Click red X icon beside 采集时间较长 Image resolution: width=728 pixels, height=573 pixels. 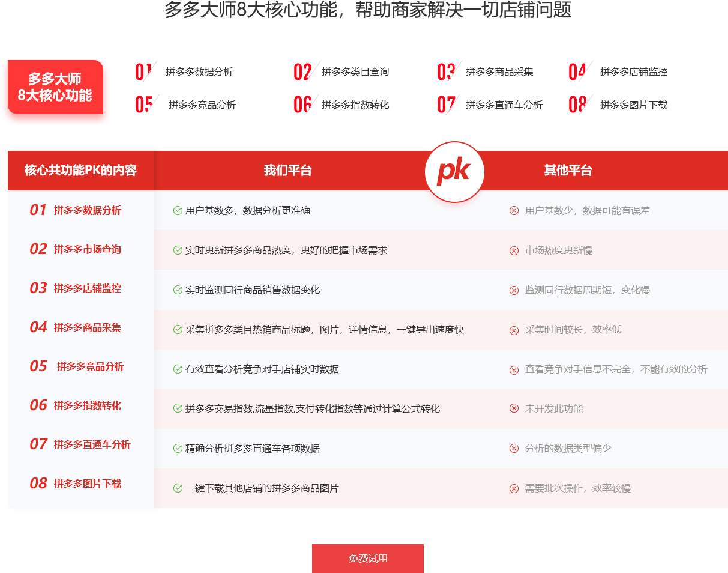click(514, 330)
